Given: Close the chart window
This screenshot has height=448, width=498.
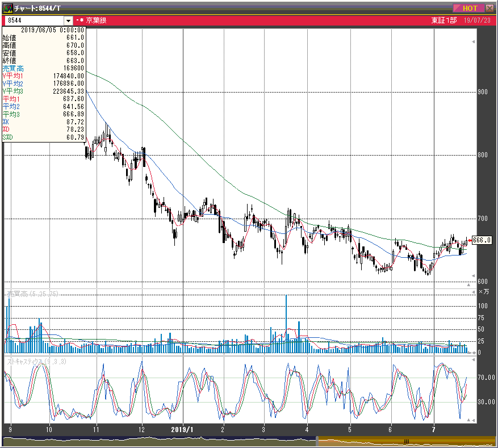Looking at the screenshot, I should pos(489,9).
